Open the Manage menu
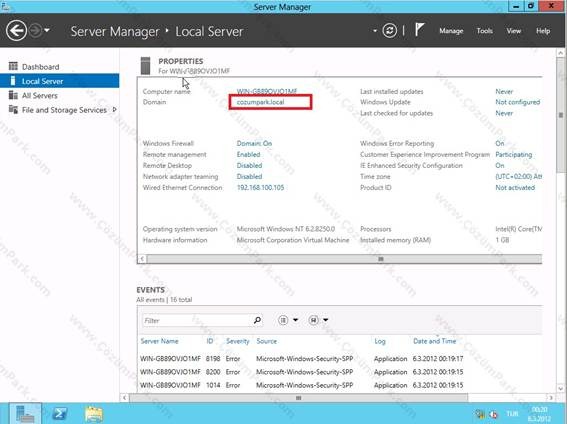Screen dimensions: 567x424 (451, 31)
